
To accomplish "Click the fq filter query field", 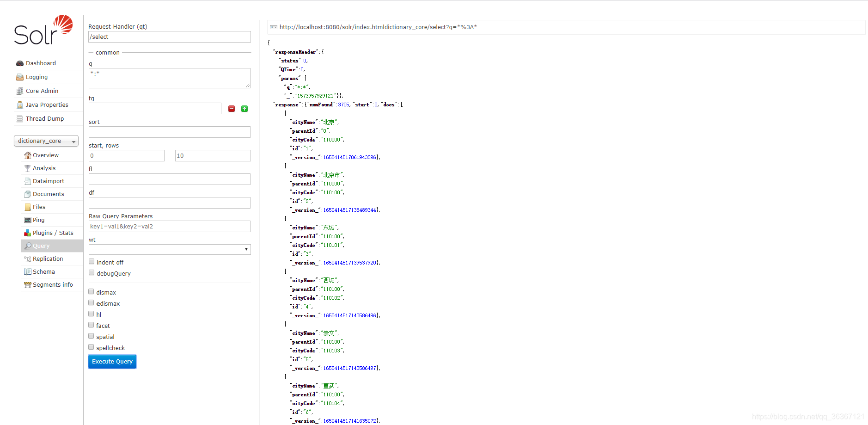I will coord(155,109).
